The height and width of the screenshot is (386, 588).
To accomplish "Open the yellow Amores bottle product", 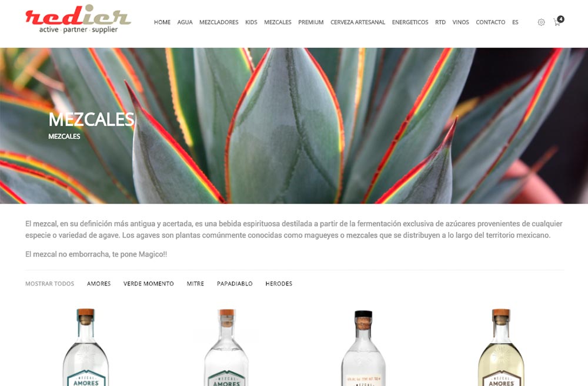I will [x=501, y=347].
